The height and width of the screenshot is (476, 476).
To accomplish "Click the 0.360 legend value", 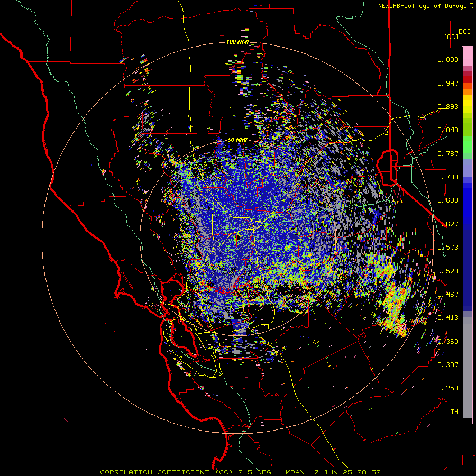I will pyautogui.click(x=448, y=342).
